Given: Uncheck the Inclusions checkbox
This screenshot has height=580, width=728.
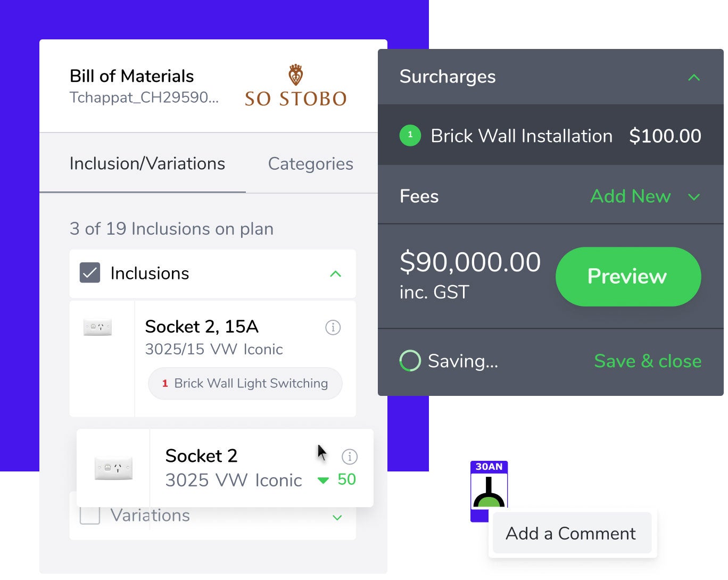Looking at the screenshot, I should tap(90, 273).
